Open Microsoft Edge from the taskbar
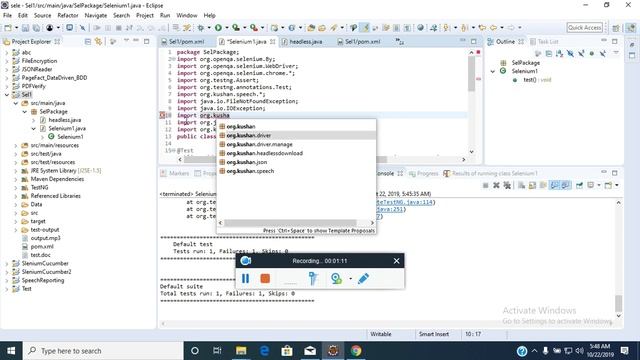The width and height of the screenshot is (640, 360). [264, 351]
